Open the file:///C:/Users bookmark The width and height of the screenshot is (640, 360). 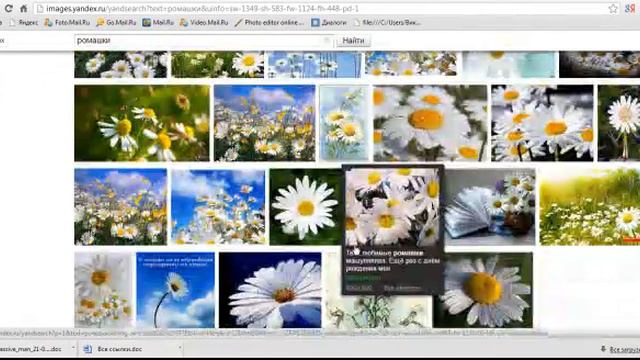(x=387, y=22)
